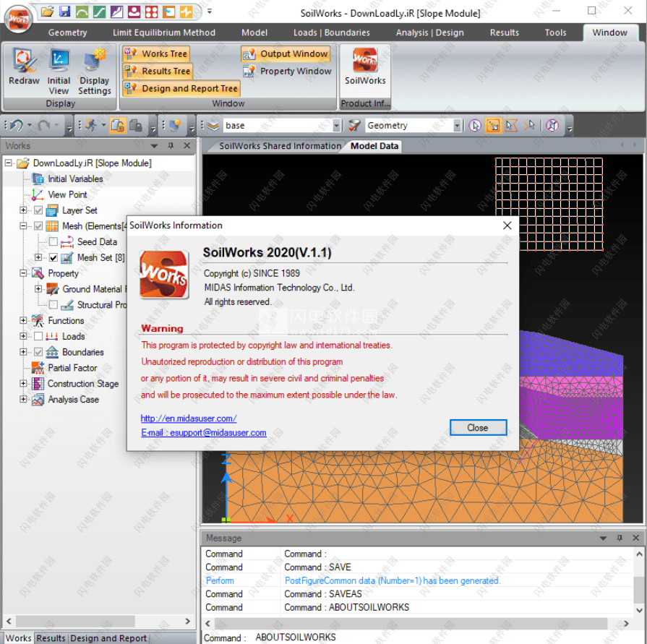Expand the Analysis Case node

[23, 399]
